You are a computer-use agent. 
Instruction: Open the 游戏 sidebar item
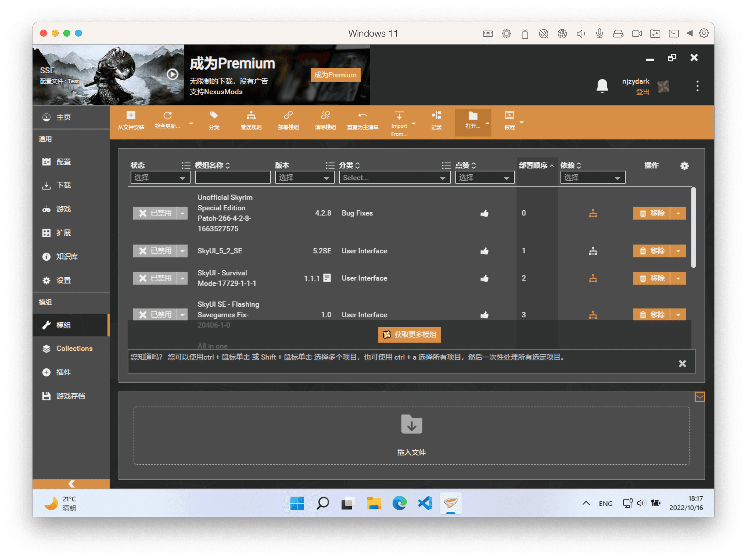coord(71,209)
